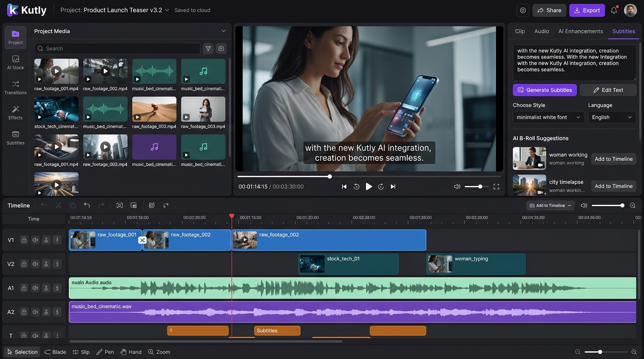Click the bottom-right timeline zoom slider
Viewport: 644px width, 359px height.
(x=606, y=352)
